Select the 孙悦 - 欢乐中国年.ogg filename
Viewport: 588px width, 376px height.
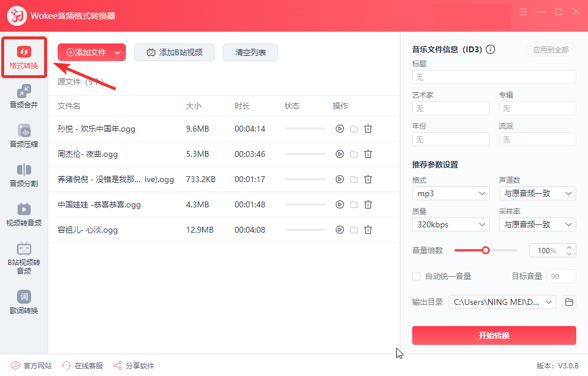(96, 129)
